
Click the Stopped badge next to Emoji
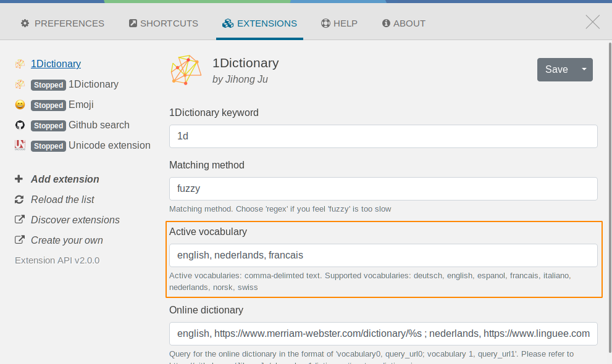[48, 105]
